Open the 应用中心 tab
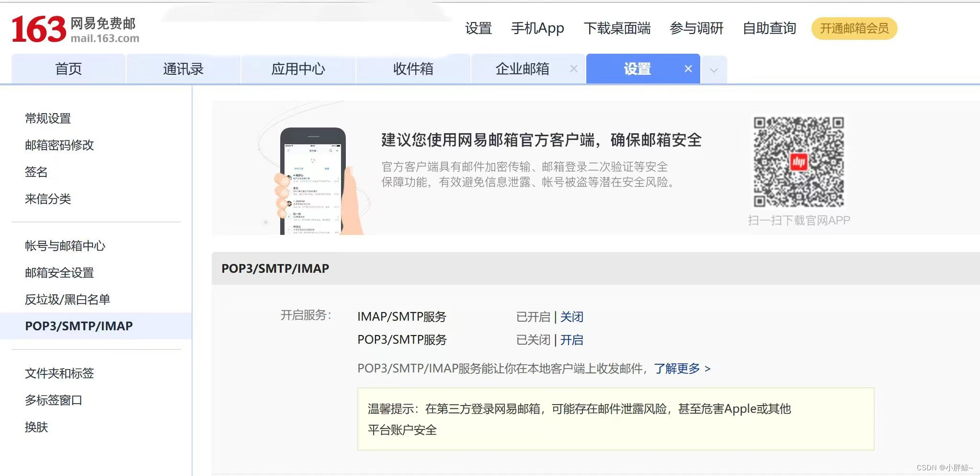Image resolution: width=980 pixels, height=476 pixels. tap(298, 69)
